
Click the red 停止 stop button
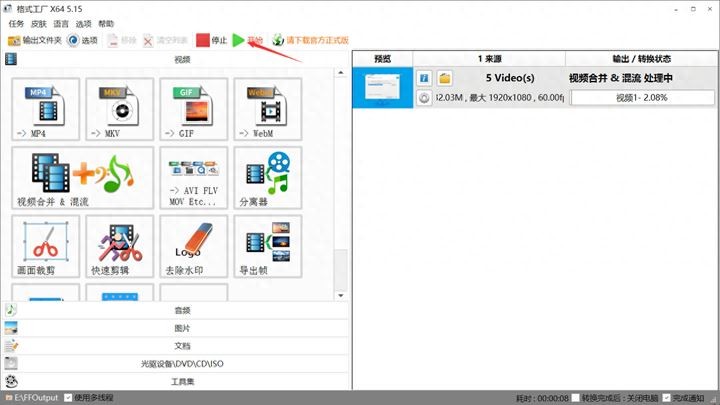[212, 40]
